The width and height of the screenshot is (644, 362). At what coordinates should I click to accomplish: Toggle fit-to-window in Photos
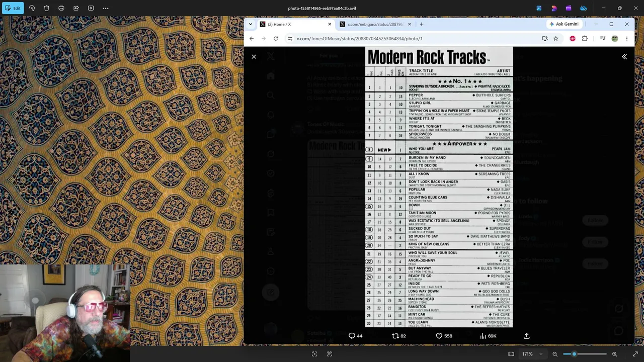511,354
